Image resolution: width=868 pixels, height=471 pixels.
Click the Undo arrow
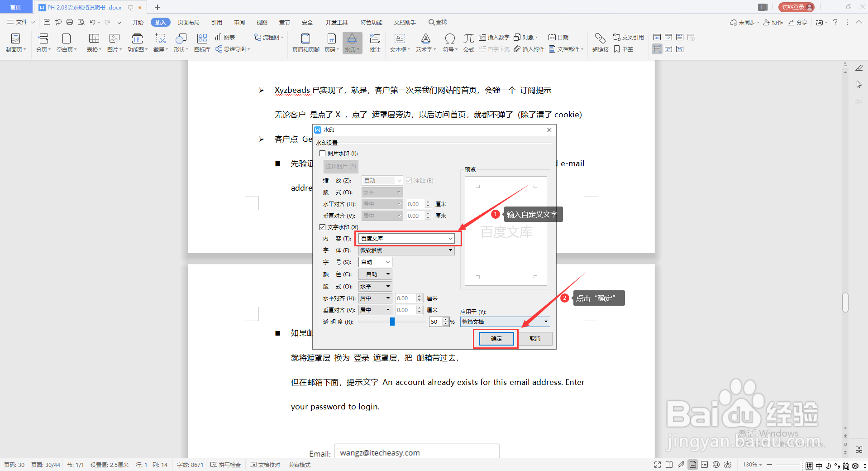click(x=92, y=22)
